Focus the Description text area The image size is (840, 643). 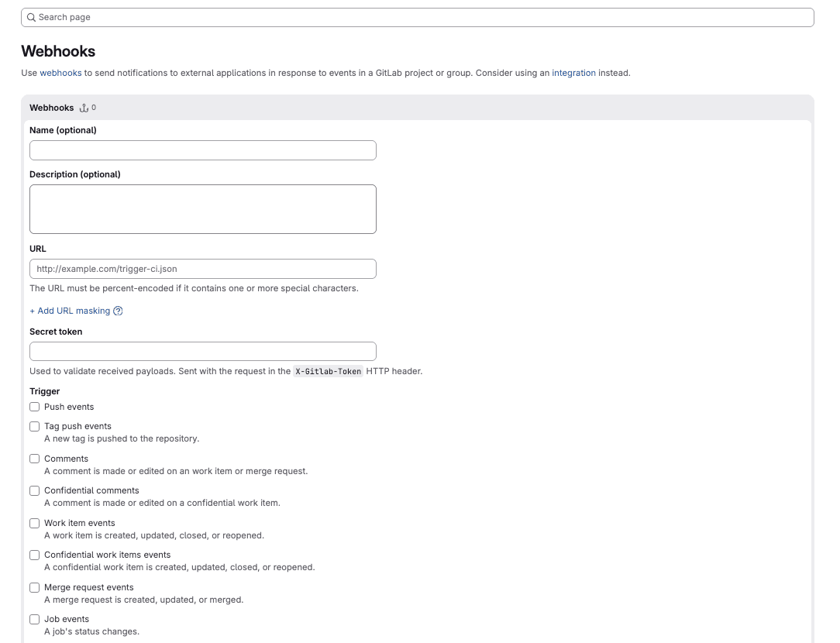[202, 208]
